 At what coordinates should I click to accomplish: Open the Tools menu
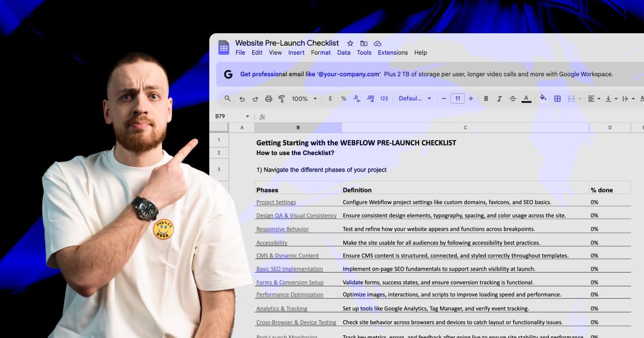point(364,53)
